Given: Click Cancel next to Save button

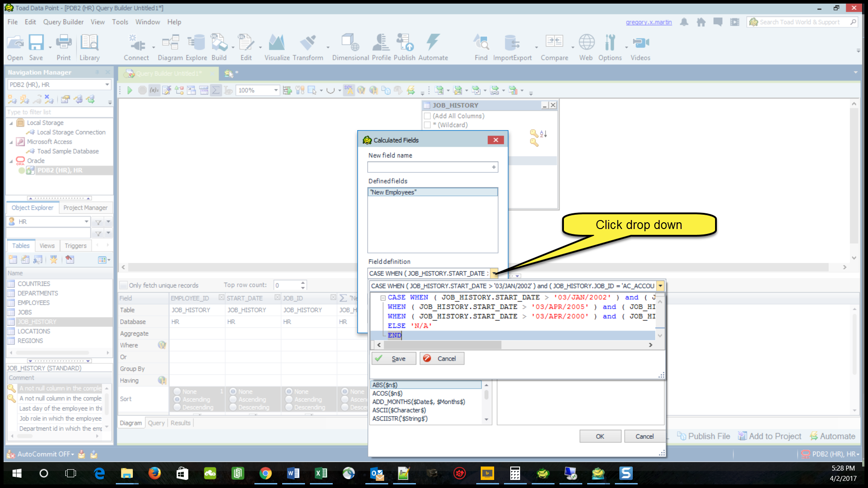Looking at the screenshot, I should (x=442, y=359).
